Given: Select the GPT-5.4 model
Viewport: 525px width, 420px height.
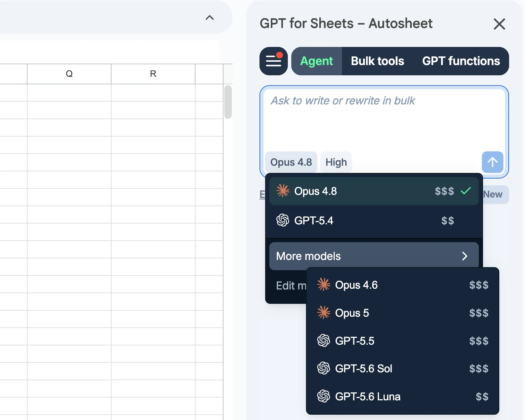Looking at the screenshot, I should 374,221.
